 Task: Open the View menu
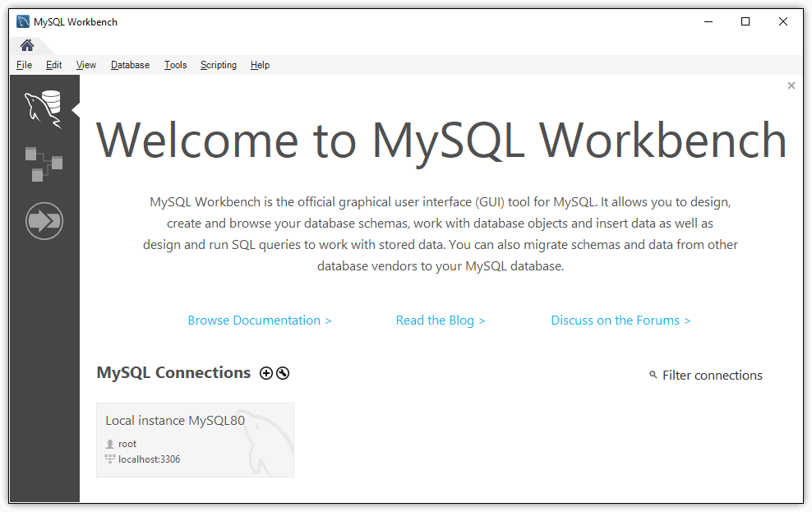[x=86, y=65]
